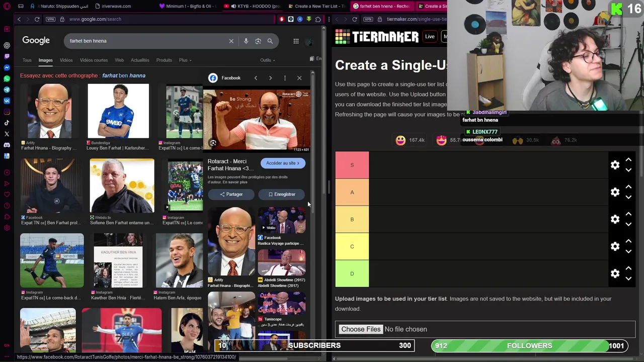This screenshot has width=644, height=362.
Task: Toggle VPN badge in TierMaker window
Action: coord(368,19)
